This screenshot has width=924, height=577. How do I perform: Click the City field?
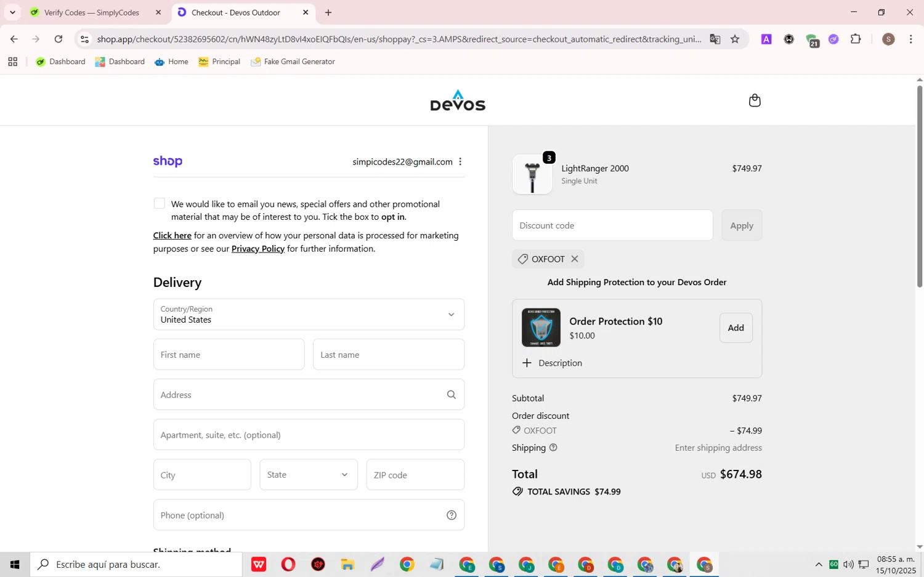(x=202, y=475)
